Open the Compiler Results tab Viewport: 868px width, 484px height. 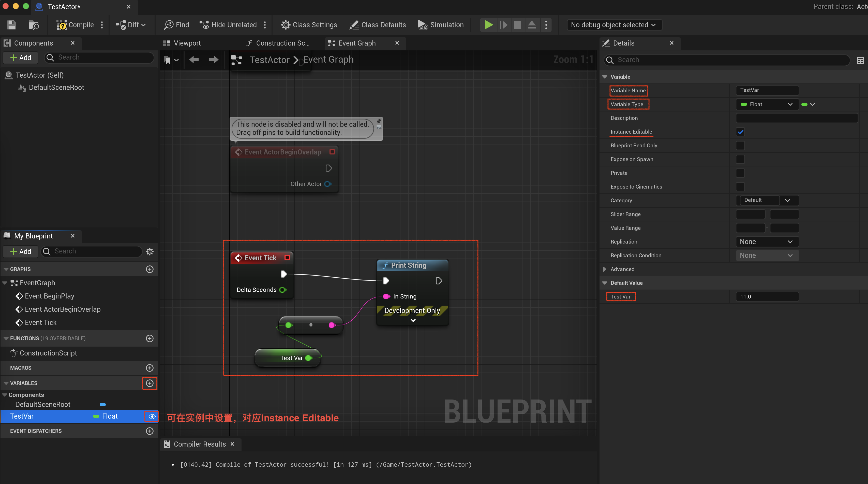pos(200,444)
